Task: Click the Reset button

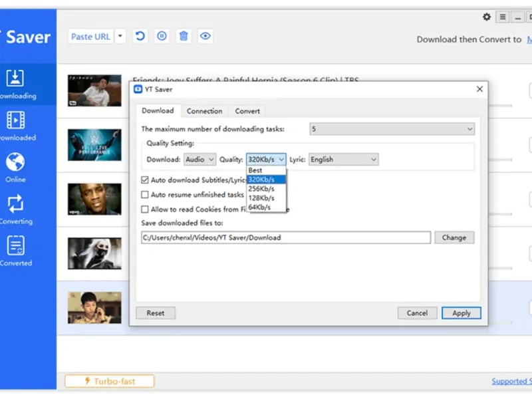Action: point(156,313)
